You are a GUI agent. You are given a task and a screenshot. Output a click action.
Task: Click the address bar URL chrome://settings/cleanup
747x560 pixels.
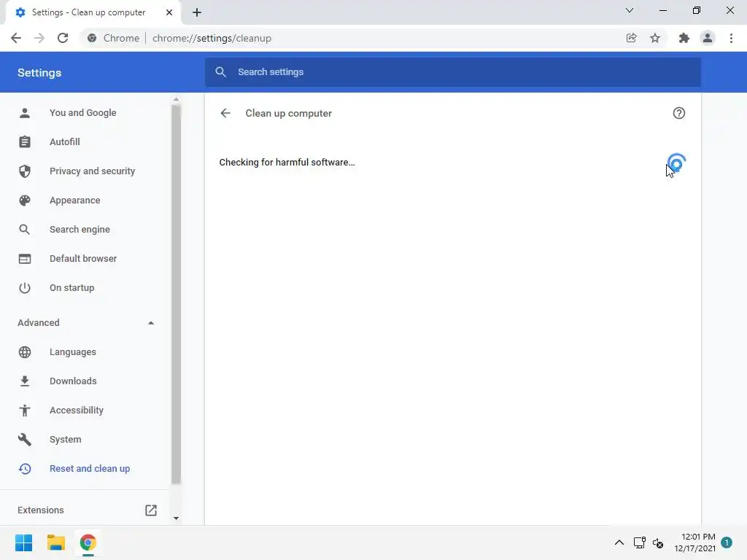point(212,38)
